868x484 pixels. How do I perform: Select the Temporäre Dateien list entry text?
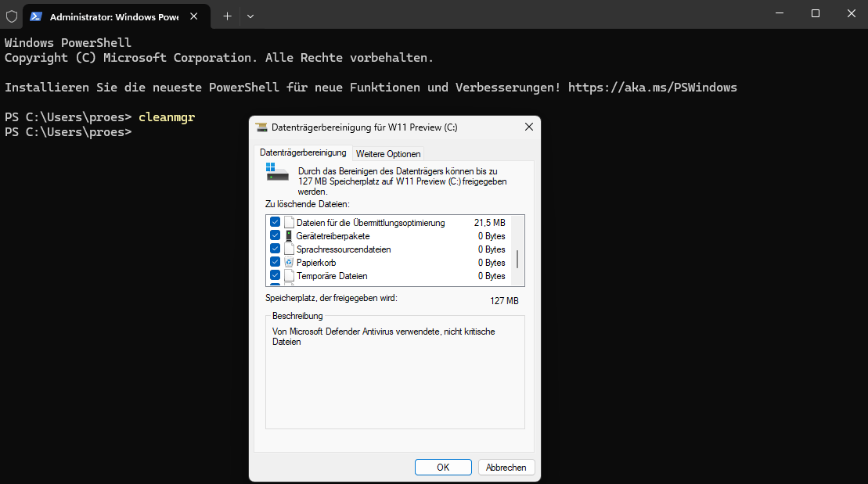[x=332, y=276]
